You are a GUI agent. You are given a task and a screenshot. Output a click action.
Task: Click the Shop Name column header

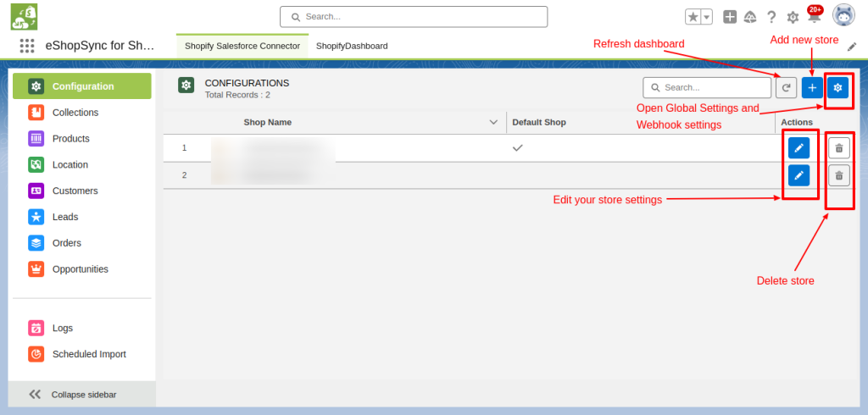point(267,122)
